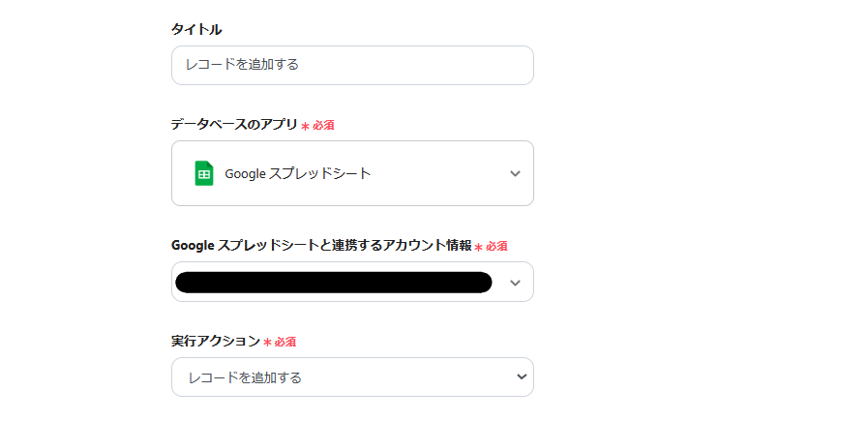868x421 pixels.
Task: Click 必須 marker next to アカウント情報
Action: [x=496, y=247]
